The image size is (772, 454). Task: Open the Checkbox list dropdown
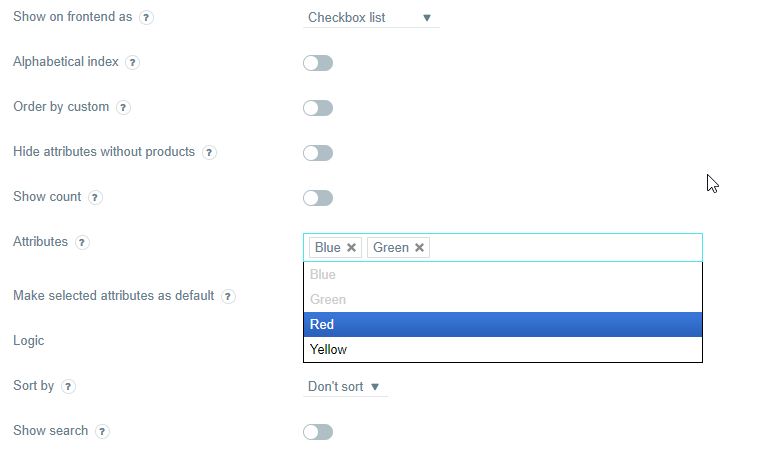[x=371, y=18]
